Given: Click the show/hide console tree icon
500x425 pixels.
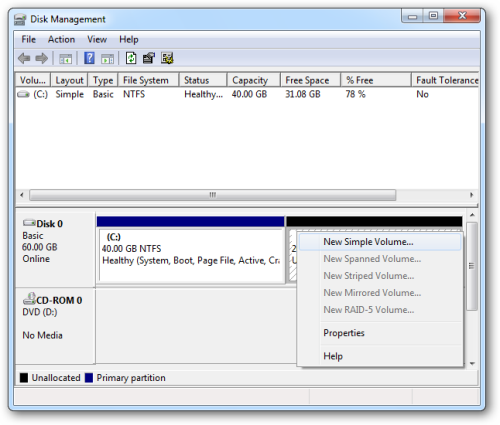Looking at the screenshot, I should coord(65,59).
